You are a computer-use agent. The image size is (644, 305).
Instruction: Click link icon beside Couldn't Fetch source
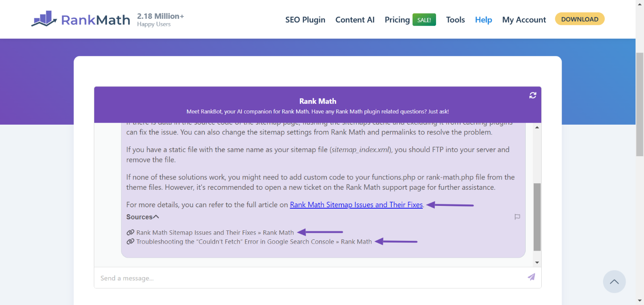click(131, 242)
